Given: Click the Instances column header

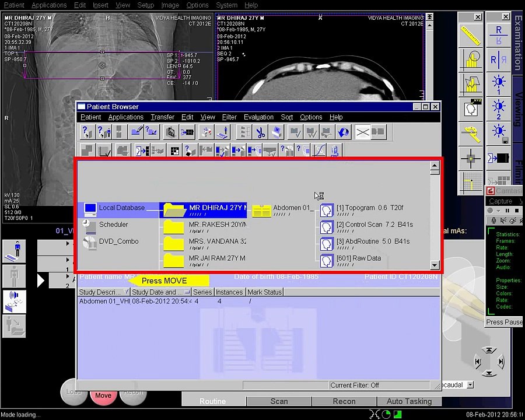Looking at the screenshot, I should click(229, 292).
